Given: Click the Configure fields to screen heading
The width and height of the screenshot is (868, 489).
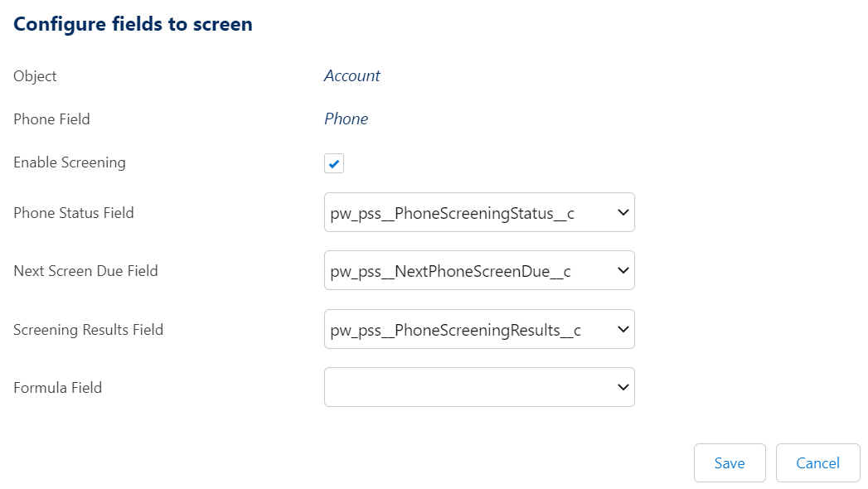Looking at the screenshot, I should click(x=133, y=24).
